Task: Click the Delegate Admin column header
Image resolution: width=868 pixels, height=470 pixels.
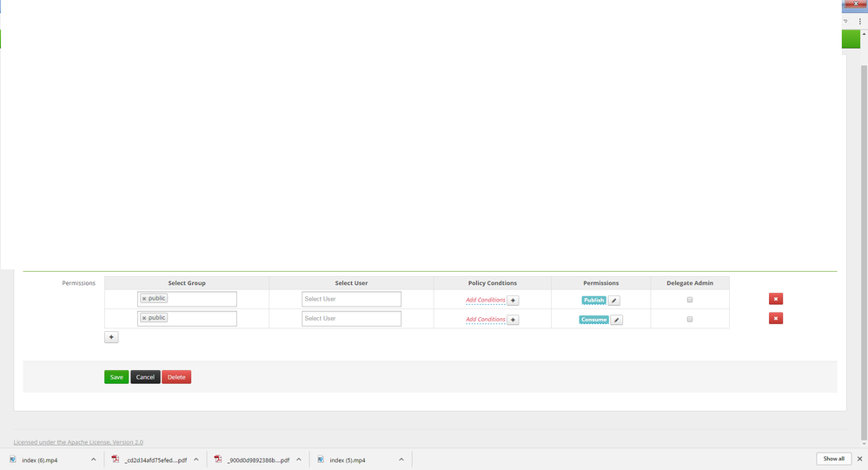Action: click(x=690, y=283)
